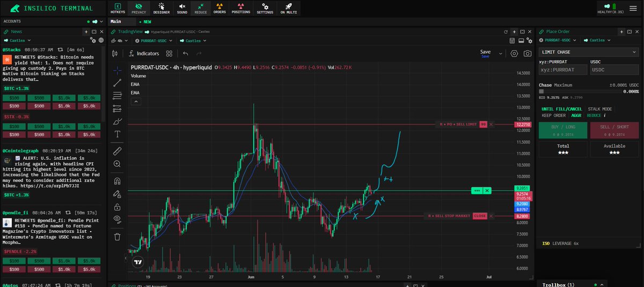644x287 pixels.
Task: Take a chart snapshot with camera icon
Action: (528, 54)
